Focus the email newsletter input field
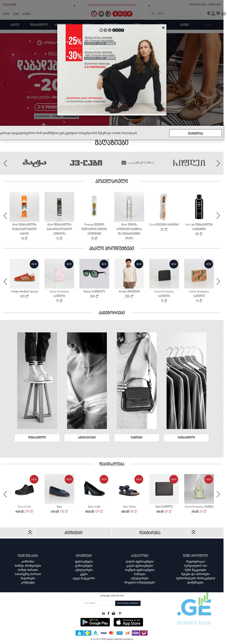The width and height of the screenshot is (227, 644). click(x=98, y=603)
